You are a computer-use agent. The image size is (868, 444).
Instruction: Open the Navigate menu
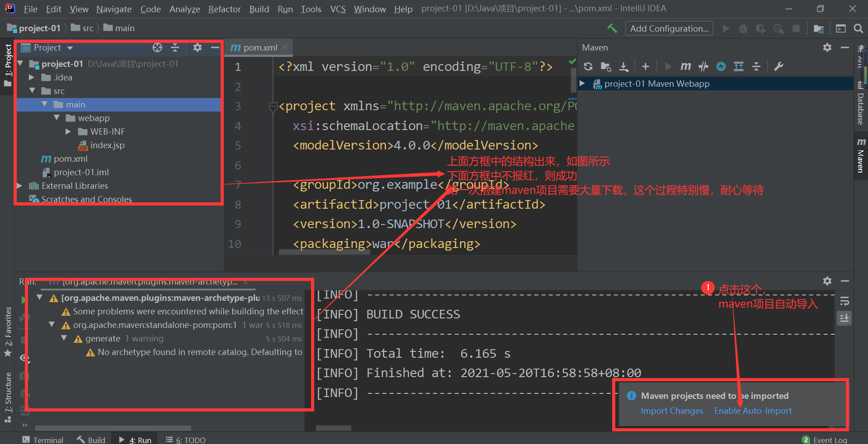(x=114, y=9)
